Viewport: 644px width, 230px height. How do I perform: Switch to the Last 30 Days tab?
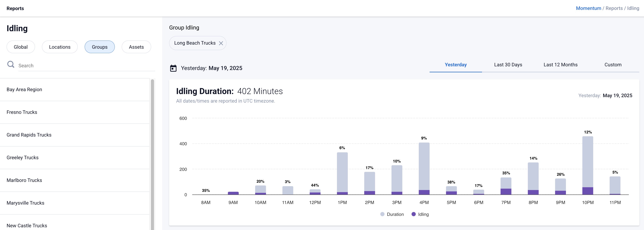point(508,64)
